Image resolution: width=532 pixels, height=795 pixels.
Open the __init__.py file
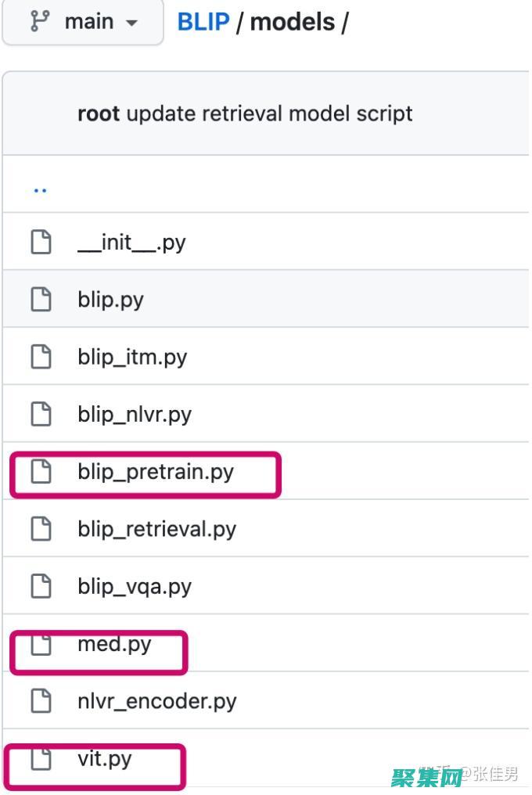click(131, 242)
